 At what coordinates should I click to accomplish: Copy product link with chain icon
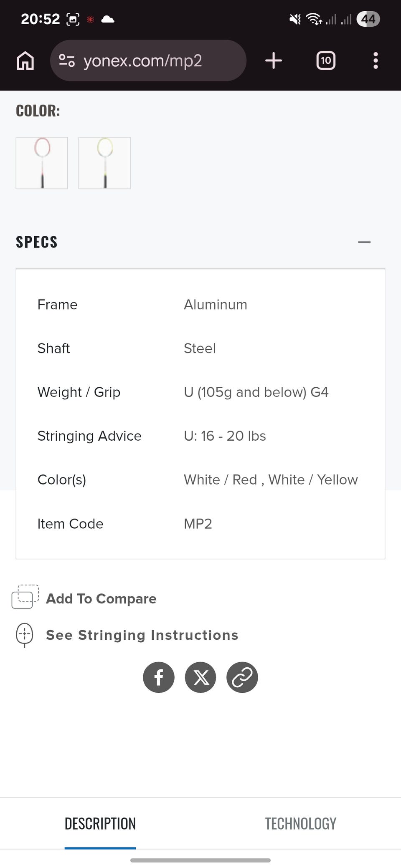click(x=242, y=677)
